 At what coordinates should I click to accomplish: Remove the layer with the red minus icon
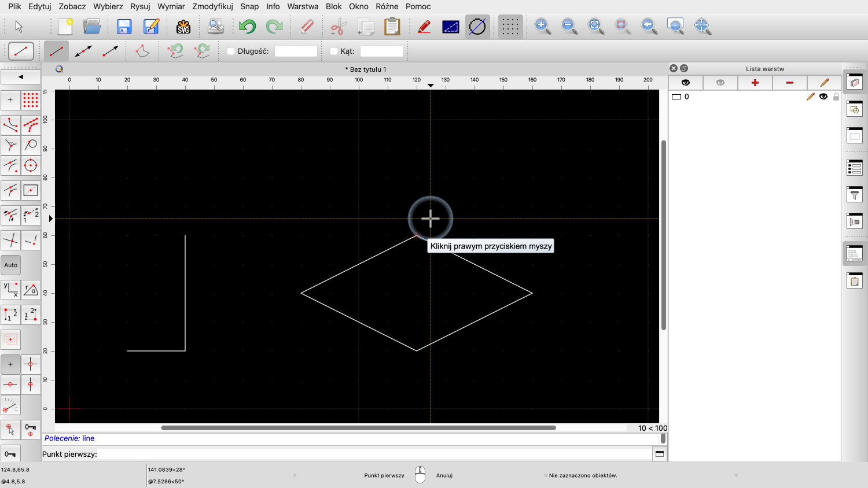pyautogui.click(x=789, y=83)
